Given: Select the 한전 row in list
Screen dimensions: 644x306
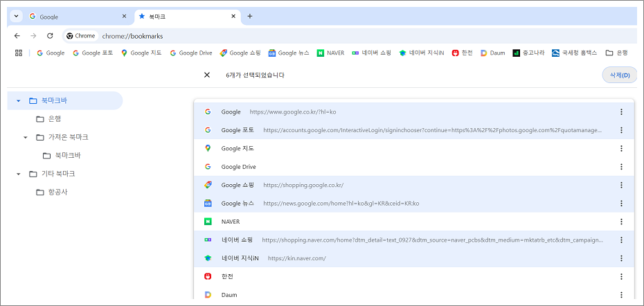Looking at the screenshot, I should pos(413,276).
